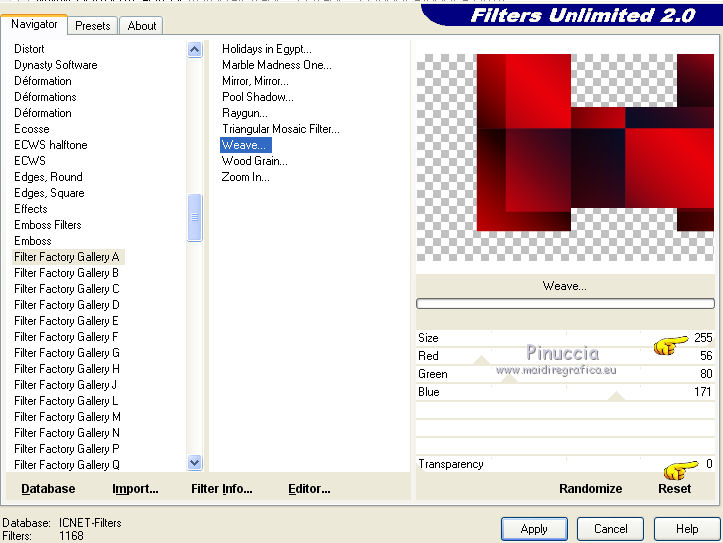Click the Weave preview image
The width and height of the screenshot is (723, 543).
[x=565, y=158]
